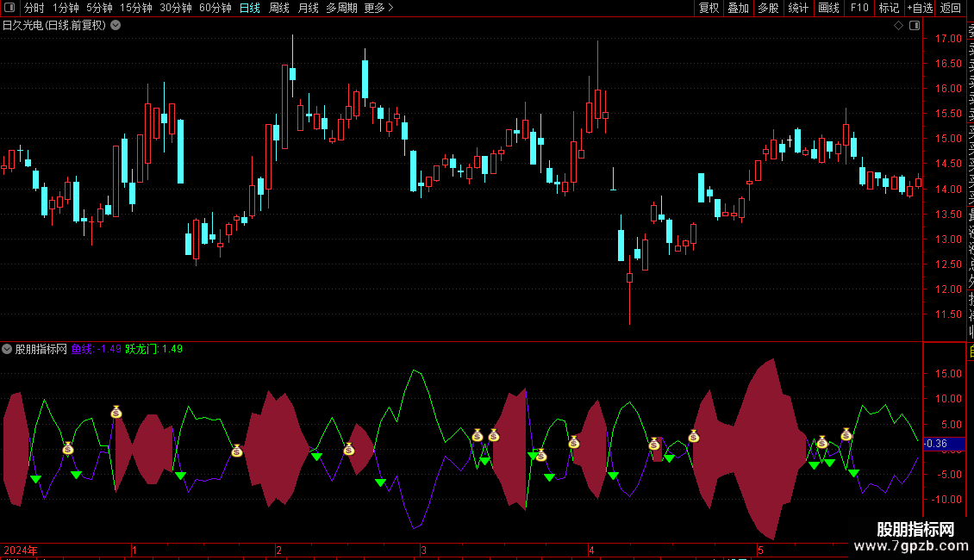Image resolution: width=974 pixels, height=560 pixels.
Task: Click the 标记 mark button
Action: tap(889, 8)
